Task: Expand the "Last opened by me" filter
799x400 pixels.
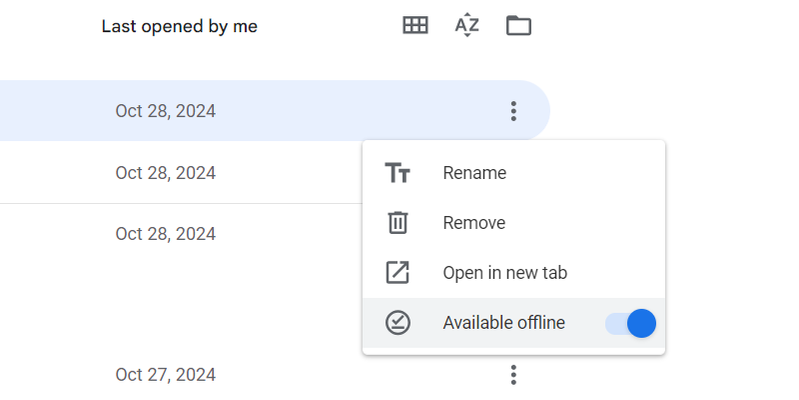Action: click(179, 27)
